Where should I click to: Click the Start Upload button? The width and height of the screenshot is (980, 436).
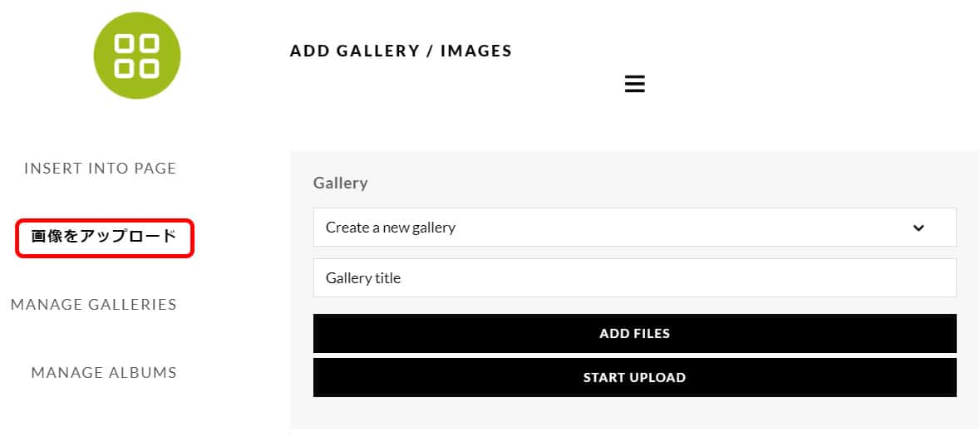click(634, 378)
